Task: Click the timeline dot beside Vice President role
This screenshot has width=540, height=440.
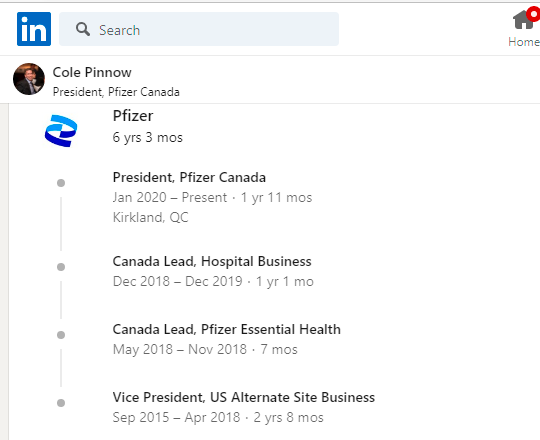Action: (x=61, y=403)
